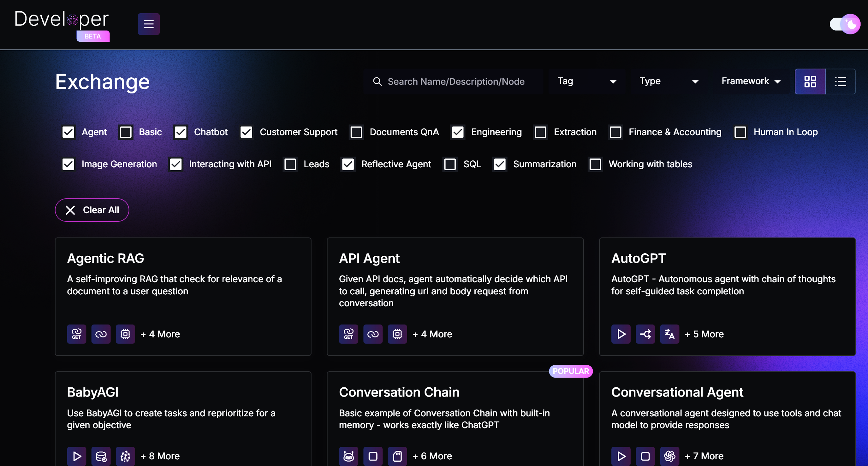
Task: Expand the Tag dropdown
Action: pos(586,81)
